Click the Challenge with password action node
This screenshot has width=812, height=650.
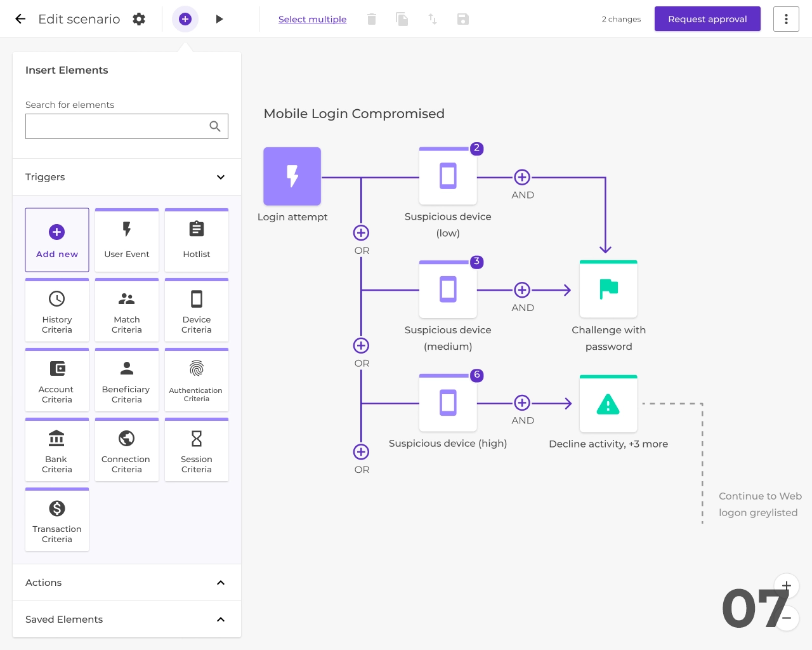[x=608, y=289]
